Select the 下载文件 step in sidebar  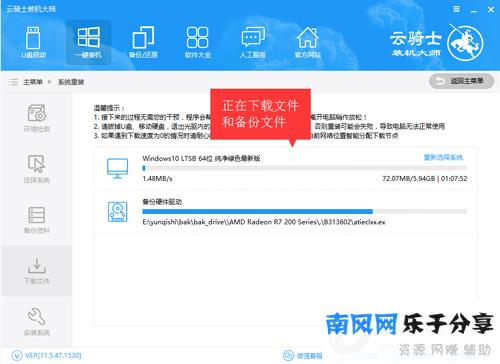coord(37,271)
